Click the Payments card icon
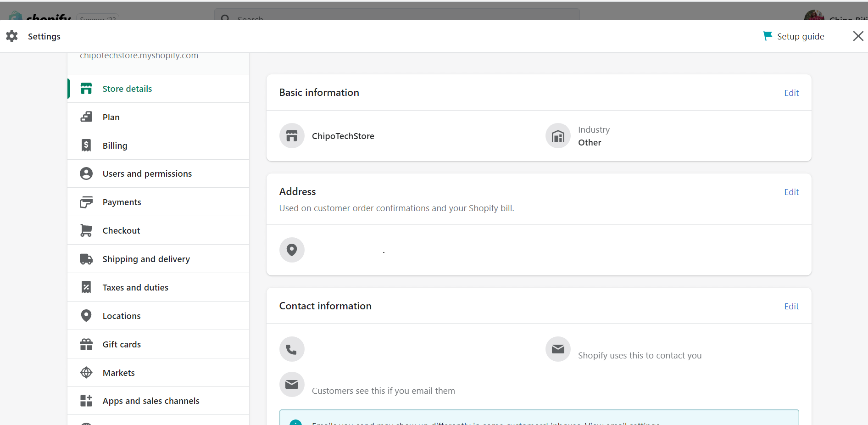The width and height of the screenshot is (868, 425). (86, 202)
